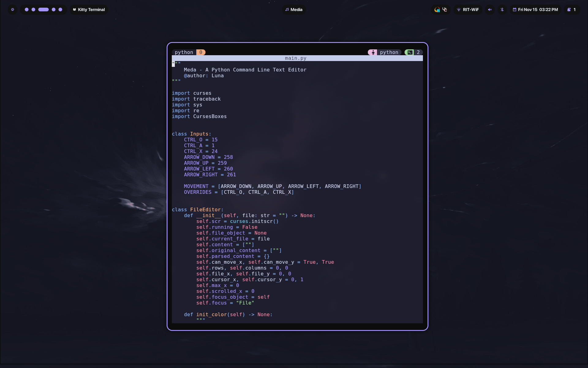Click the green terminal prompt icon
The width and height of the screenshot is (588, 368).
410,52
